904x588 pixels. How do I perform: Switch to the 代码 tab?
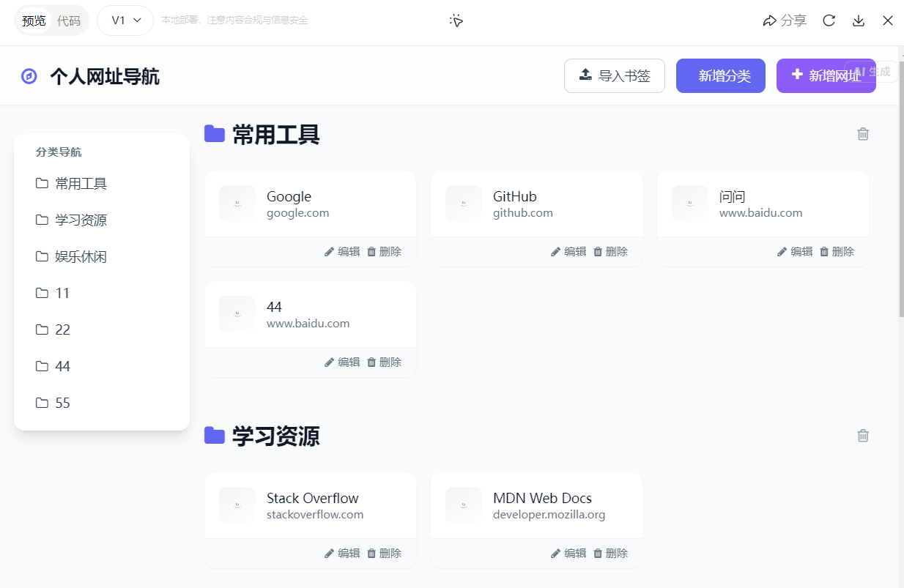[x=69, y=21]
